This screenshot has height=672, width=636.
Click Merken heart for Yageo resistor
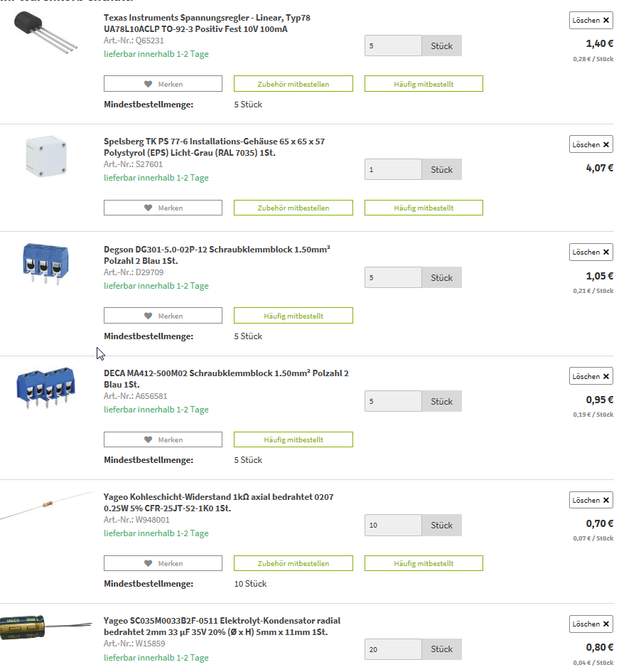[x=163, y=564]
